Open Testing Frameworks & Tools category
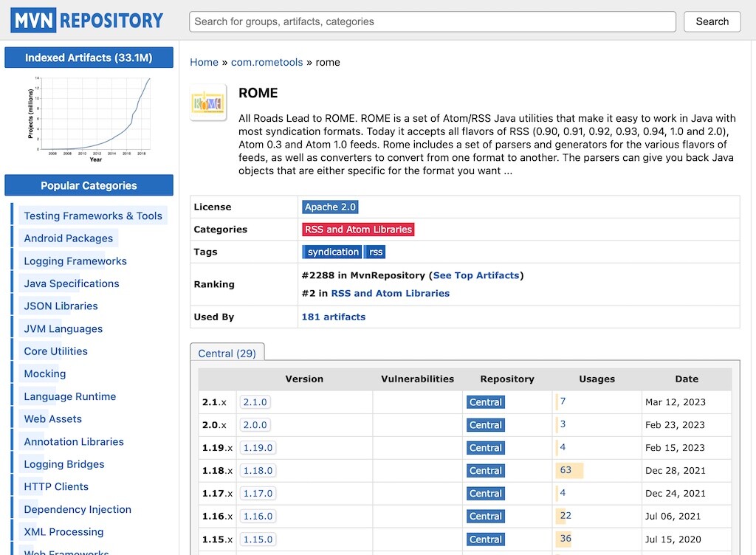The image size is (756, 555). coord(93,216)
